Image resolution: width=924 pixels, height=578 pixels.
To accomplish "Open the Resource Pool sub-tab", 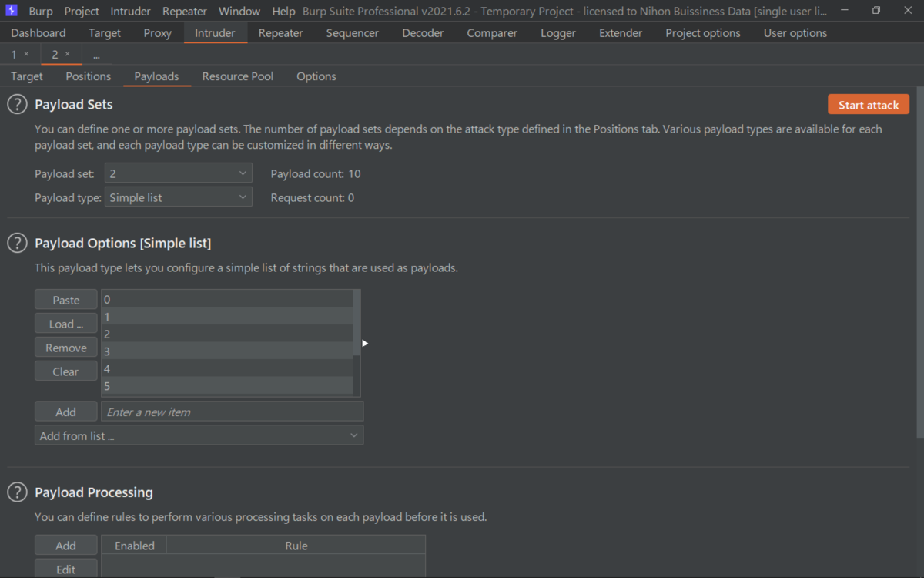I will click(x=238, y=76).
